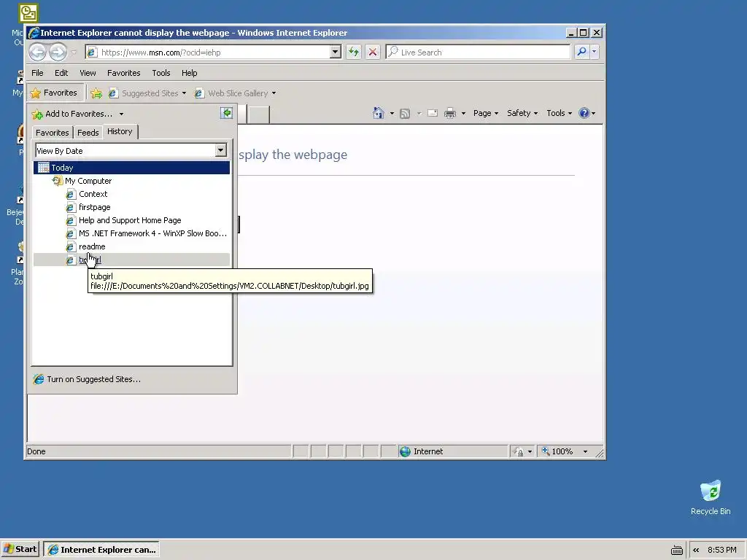Open Suggested Sites link

click(150, 93)
